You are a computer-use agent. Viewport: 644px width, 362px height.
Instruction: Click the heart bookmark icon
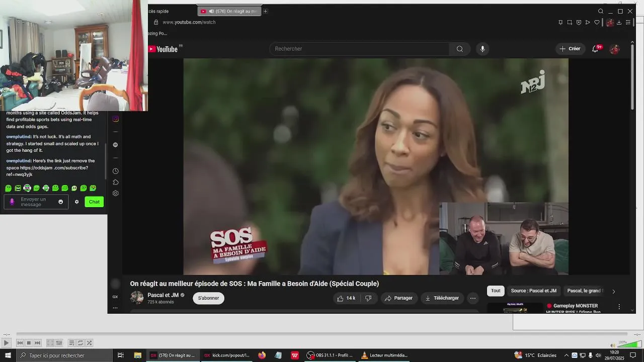(x=597, y=22)
